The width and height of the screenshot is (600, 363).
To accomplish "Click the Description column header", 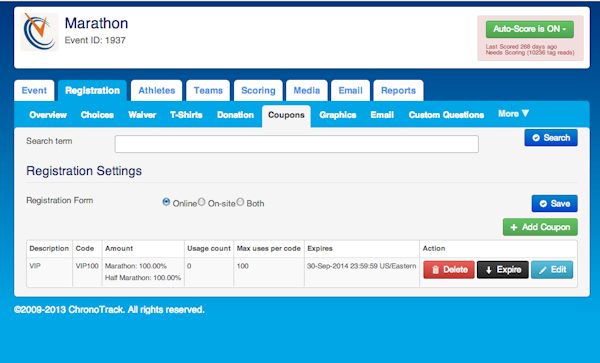I will (x=49, y=248).
